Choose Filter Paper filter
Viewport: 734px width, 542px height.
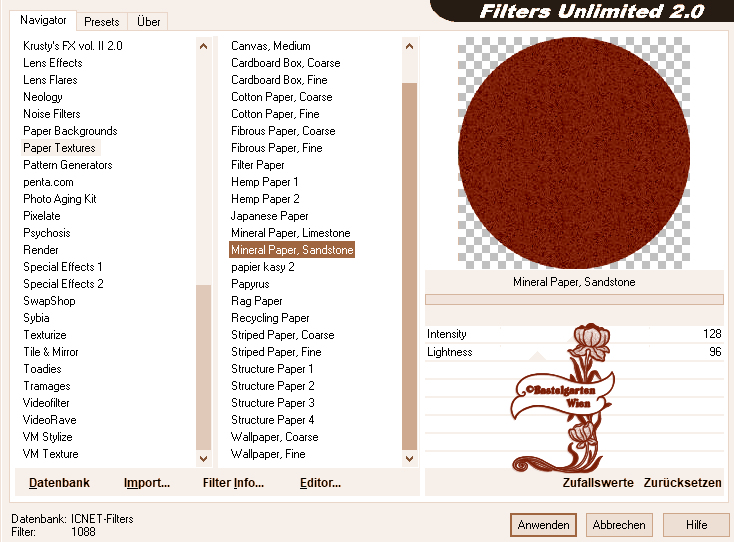(x=257, y=165)
